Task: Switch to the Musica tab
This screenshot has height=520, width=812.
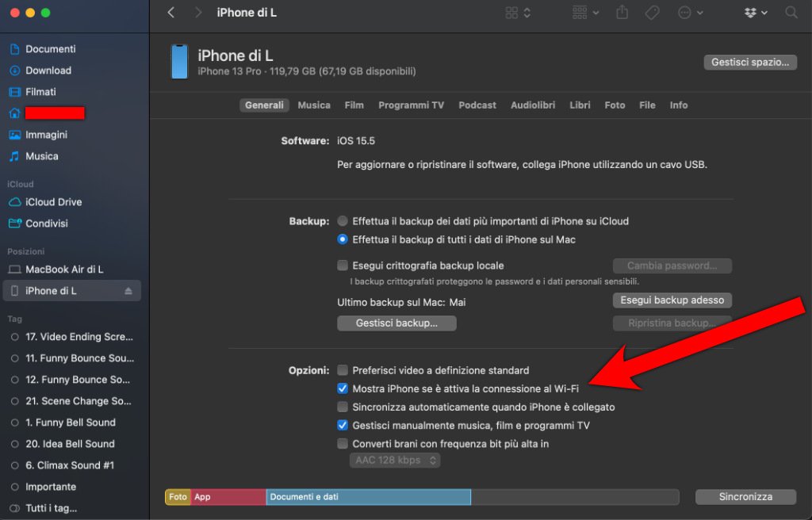Action: pyautogui.click(x=314, y=105)
